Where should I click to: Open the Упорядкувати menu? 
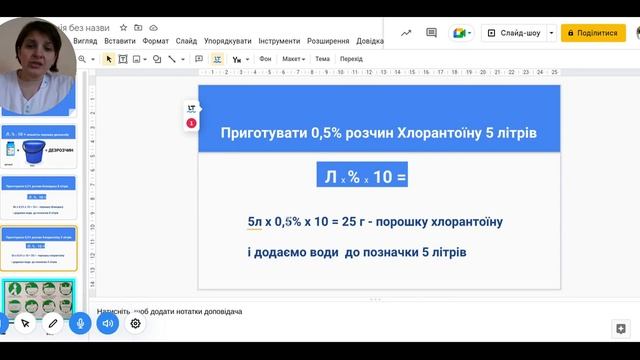228,41
